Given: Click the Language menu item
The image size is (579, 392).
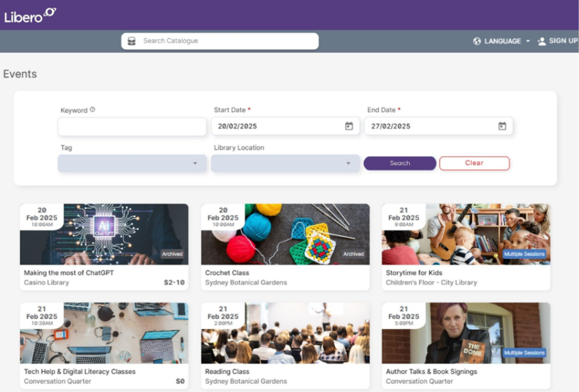Looking at the screenshot, I should coord(503,41).
